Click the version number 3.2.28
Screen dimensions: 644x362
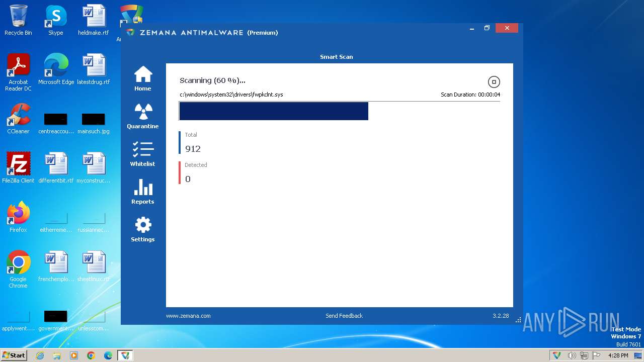point(501,316)
